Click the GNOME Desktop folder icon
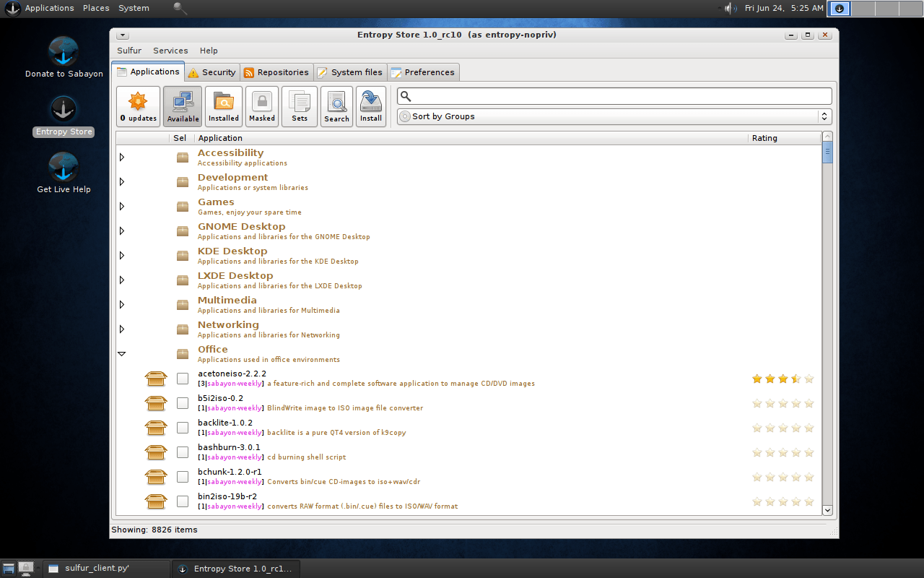The width and height of the screenshot is (924, 578). 183,230
